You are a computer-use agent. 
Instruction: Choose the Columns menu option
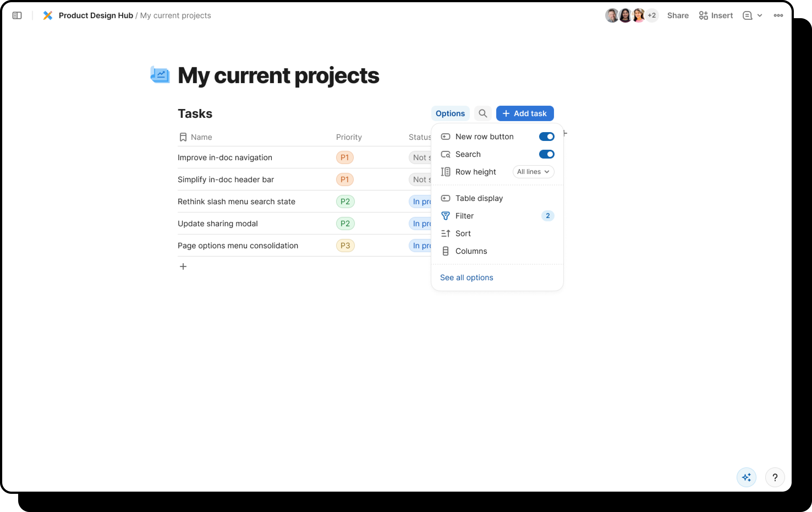pos(471,251)
